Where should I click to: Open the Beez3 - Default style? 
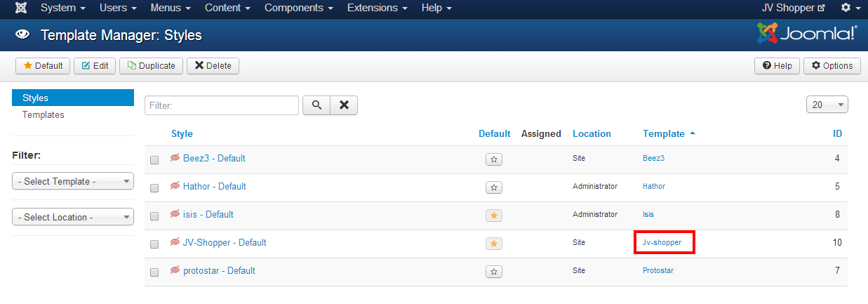coord(214,158)
